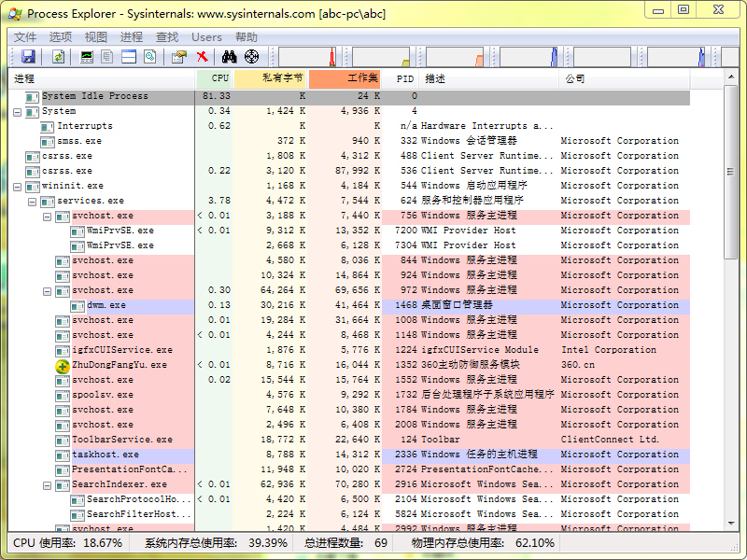Click the DLL/handle view toolbar icon
This screenshot has height=560, width=747.
(x=150, y=57)
